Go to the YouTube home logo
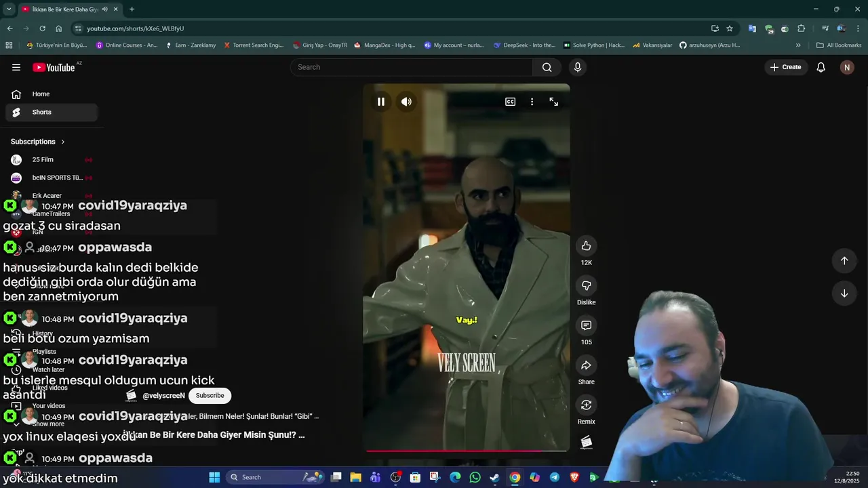The height and width of the screenshot is (488, 868). [54, 67]
